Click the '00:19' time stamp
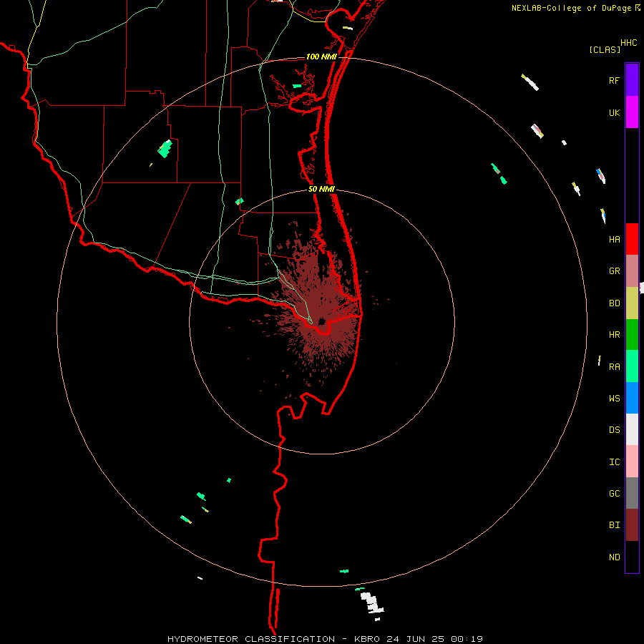 pyautogui.click(x=467, y=639)
